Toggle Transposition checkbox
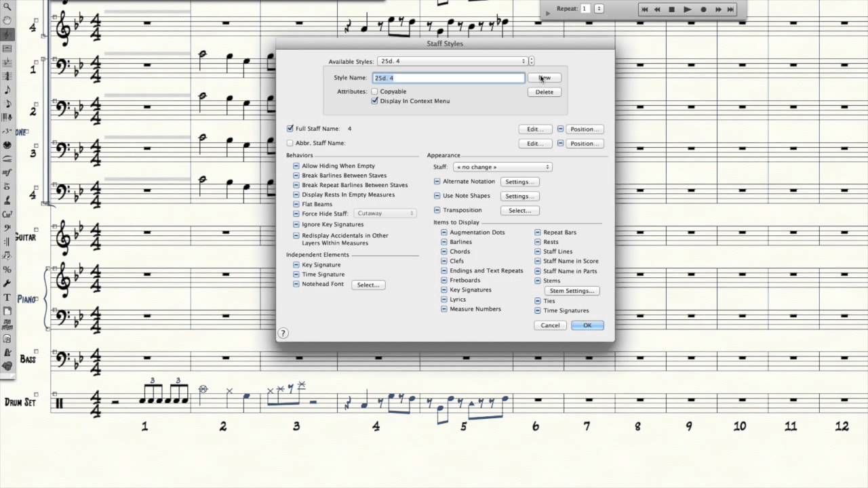 (x=437, y=210)
